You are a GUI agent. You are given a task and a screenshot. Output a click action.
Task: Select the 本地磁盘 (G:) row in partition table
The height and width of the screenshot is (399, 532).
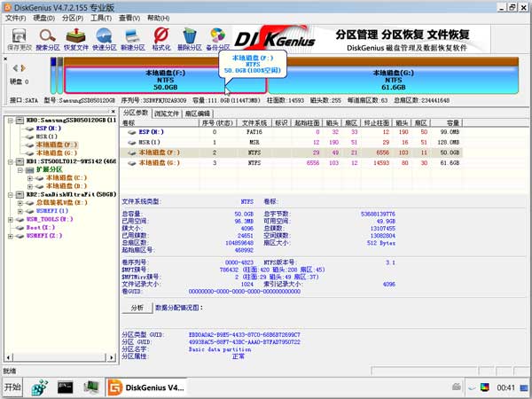[x=291, y=163]
